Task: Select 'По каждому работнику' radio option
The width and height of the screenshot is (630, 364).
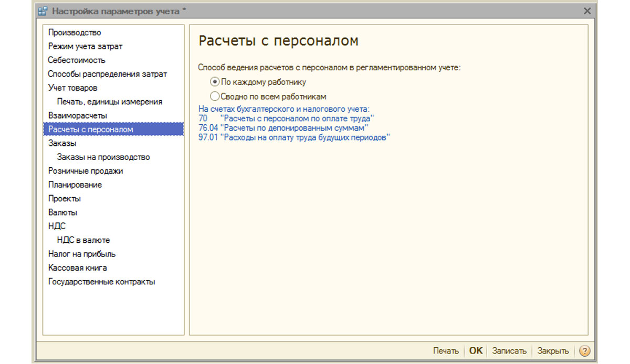Action: click(x=258, y=82)
